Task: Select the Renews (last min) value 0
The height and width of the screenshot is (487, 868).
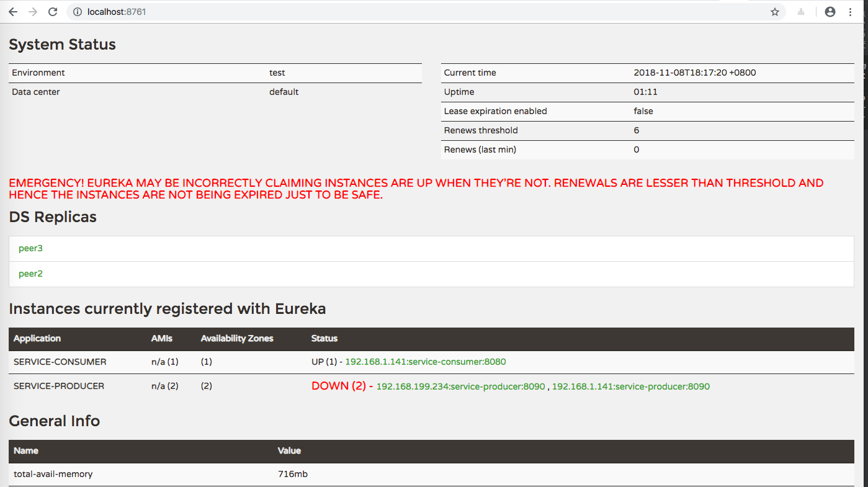Action: tap(637, 150)
